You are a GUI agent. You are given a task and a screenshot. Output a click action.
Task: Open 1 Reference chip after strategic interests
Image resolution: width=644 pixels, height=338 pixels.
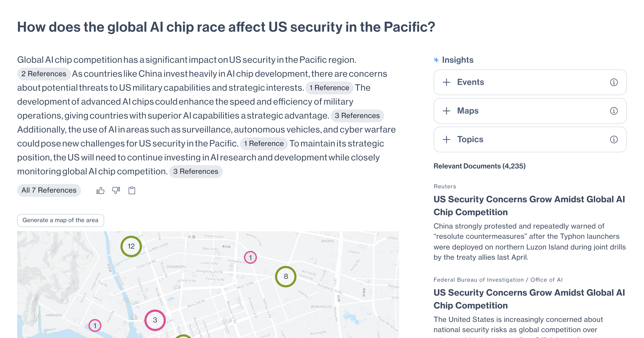[329, 88]
